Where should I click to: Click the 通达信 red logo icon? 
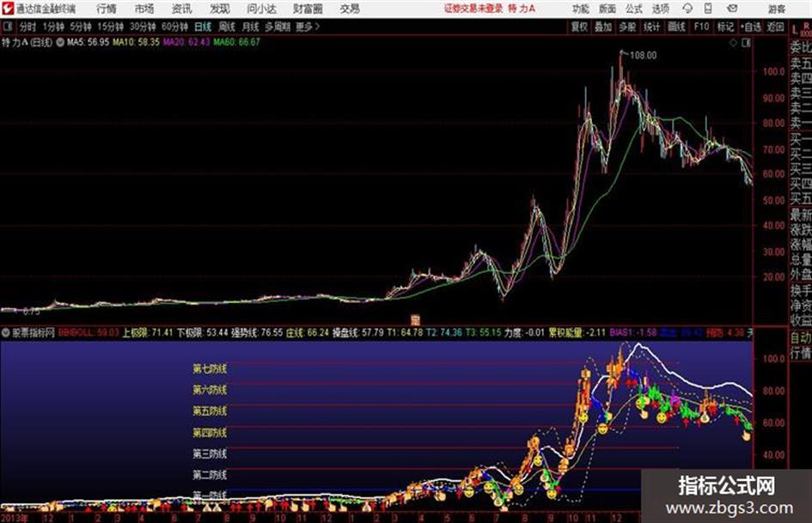pos(8,9)
